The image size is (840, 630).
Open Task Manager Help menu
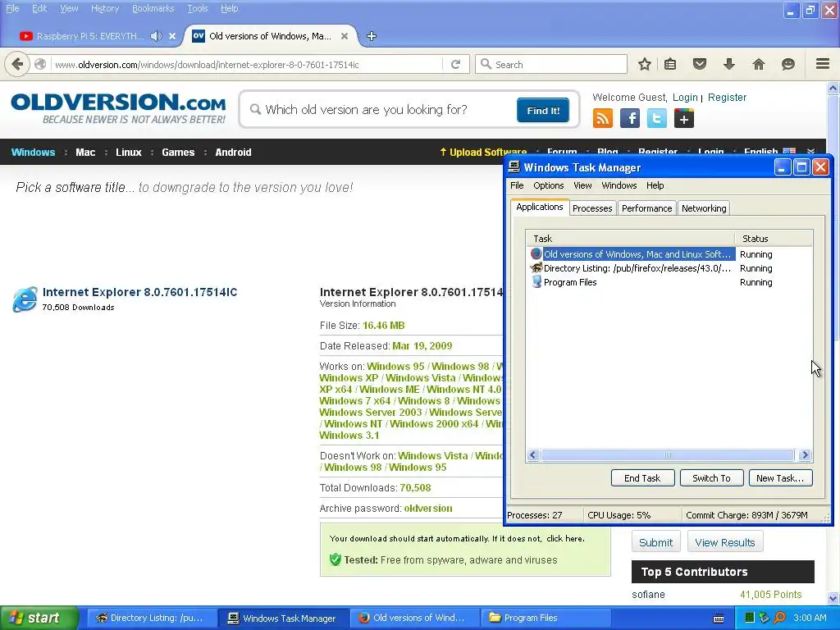(x=655, y=185)
